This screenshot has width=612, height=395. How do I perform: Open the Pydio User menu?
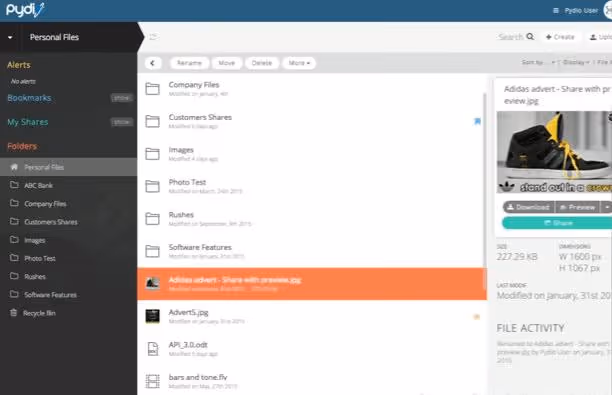pos(581,11)
